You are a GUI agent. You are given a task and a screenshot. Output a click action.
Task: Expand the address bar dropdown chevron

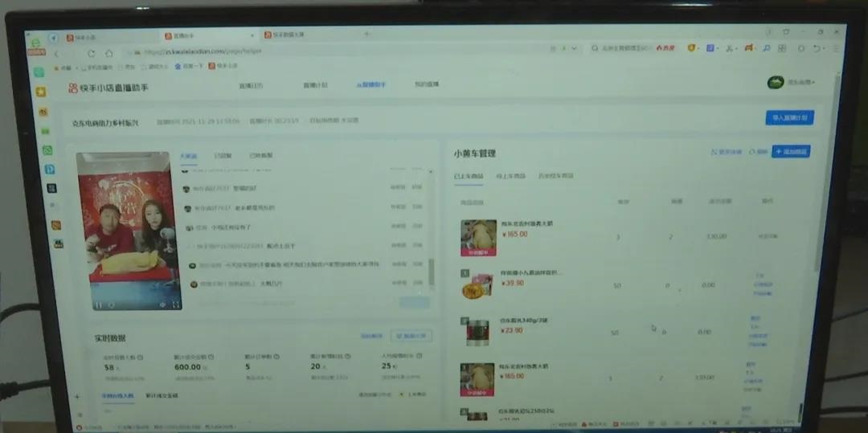[x=574, y=49]
